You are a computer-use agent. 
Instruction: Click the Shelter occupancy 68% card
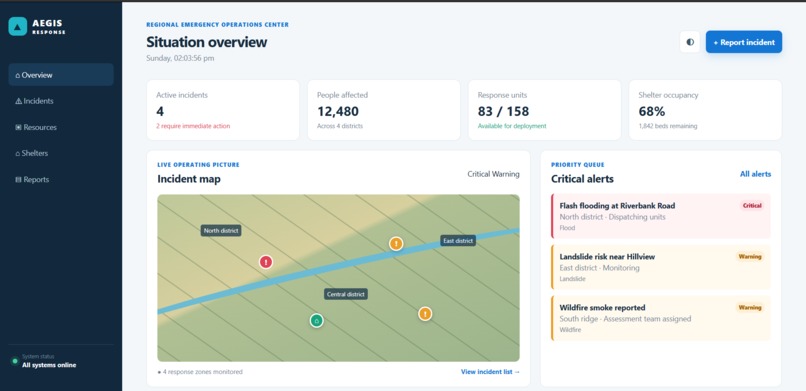coord(705,110)
